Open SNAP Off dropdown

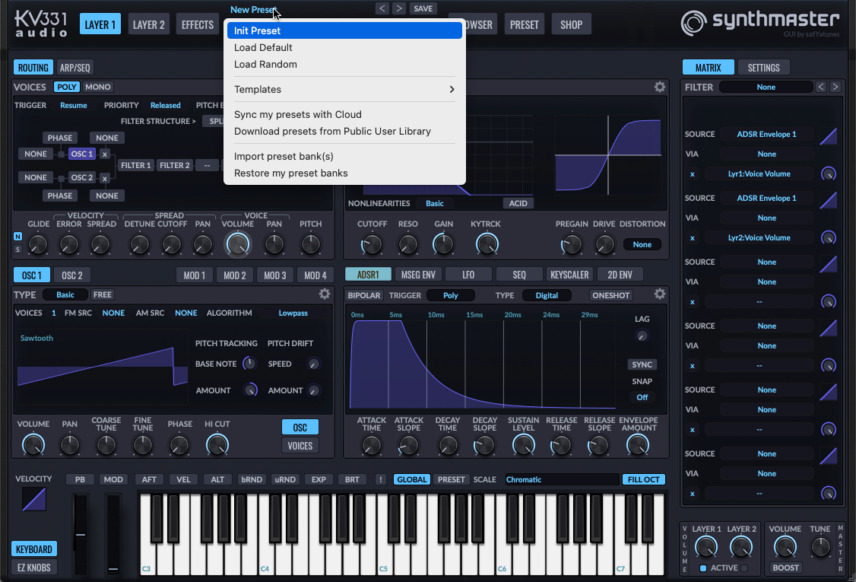[641, 397]
